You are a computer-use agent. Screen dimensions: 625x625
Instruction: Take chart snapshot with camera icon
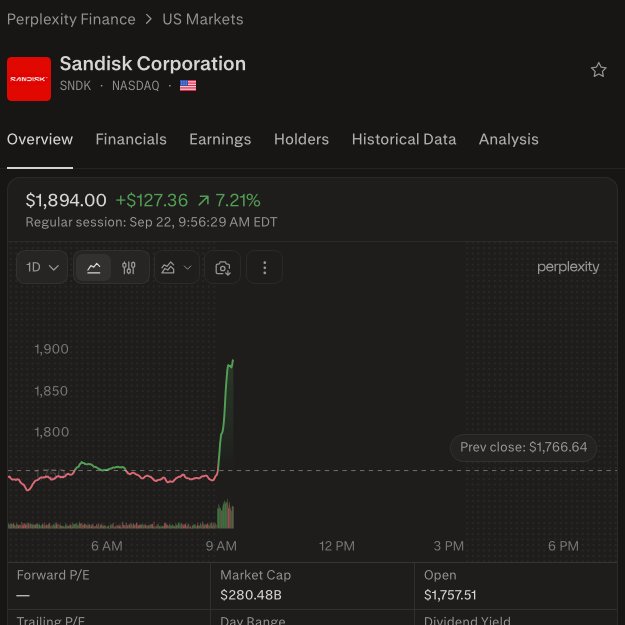(222, 267)
